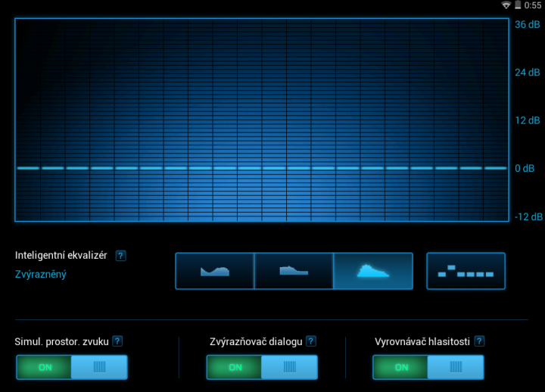
Task: Toggle the Vyrovnávač hlasitosti switch
Action: click(428, 367)
